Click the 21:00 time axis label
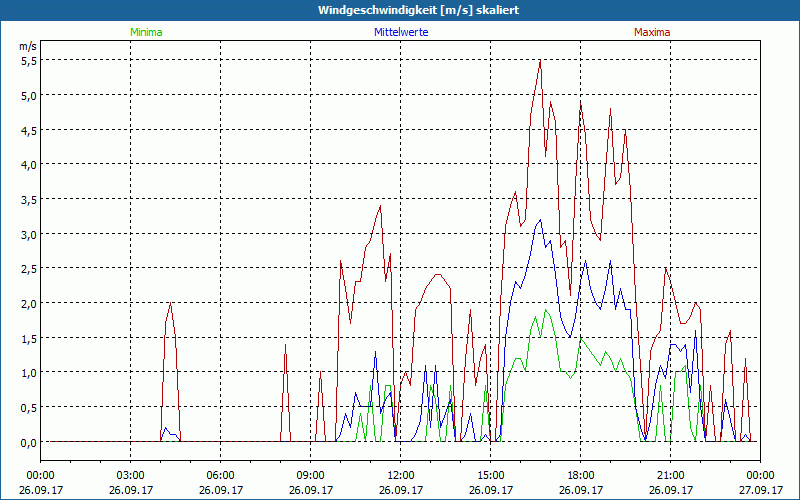Viewport: 800px width, 500px height. point(670,476)
